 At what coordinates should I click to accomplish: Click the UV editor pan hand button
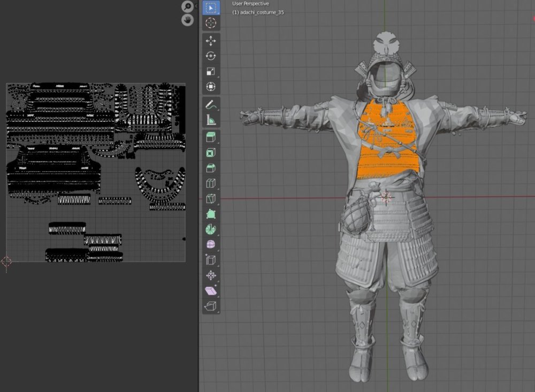pyautogui.click(x=187, y=20)
